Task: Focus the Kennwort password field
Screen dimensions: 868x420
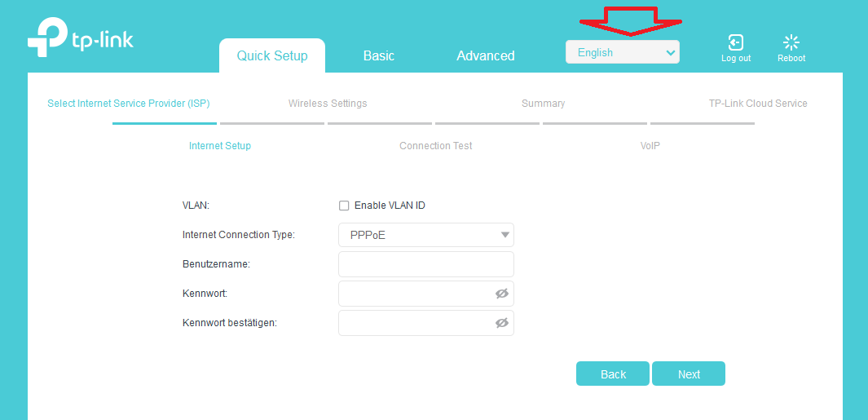Action: point(416,294)
